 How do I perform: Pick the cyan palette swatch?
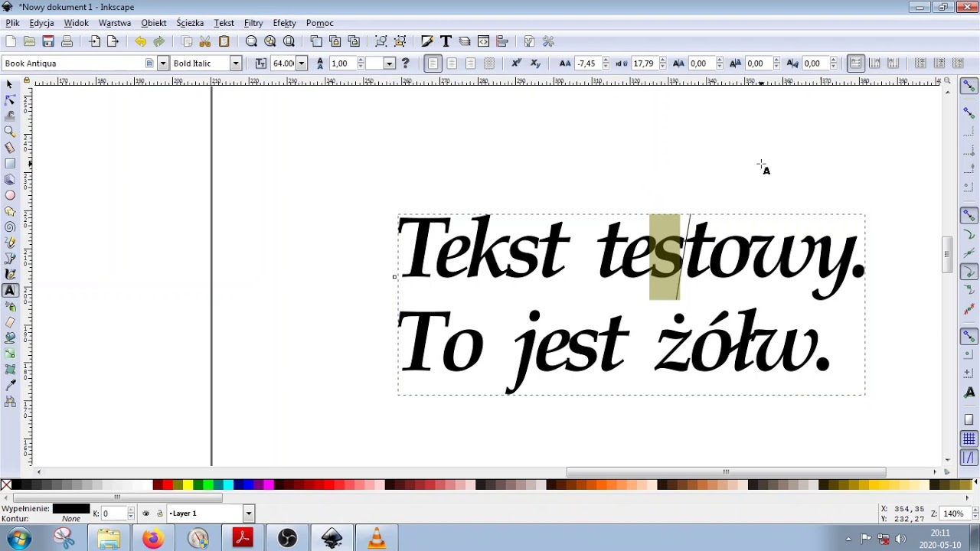(x=228, y=484)
